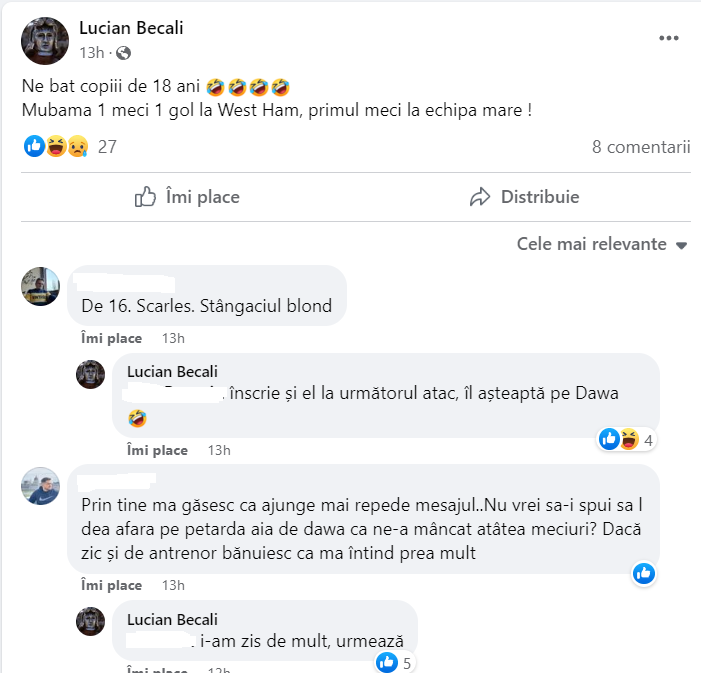
Task: Click the Distribuie share button
Action: (x=525, y=197)
